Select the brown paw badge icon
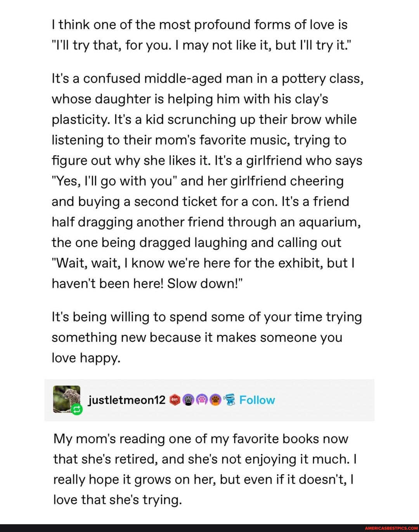419x532 pixels. (x=215, y=400)
